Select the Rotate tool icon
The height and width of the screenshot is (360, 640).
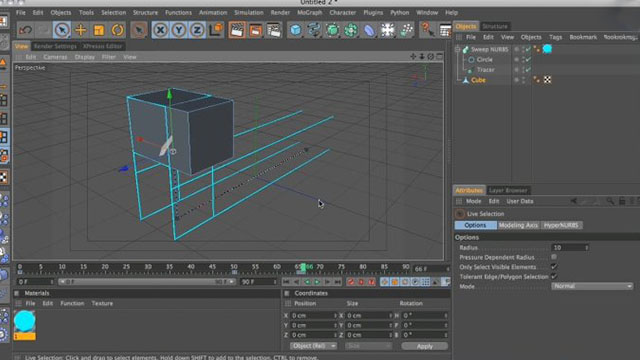[118, 30]
